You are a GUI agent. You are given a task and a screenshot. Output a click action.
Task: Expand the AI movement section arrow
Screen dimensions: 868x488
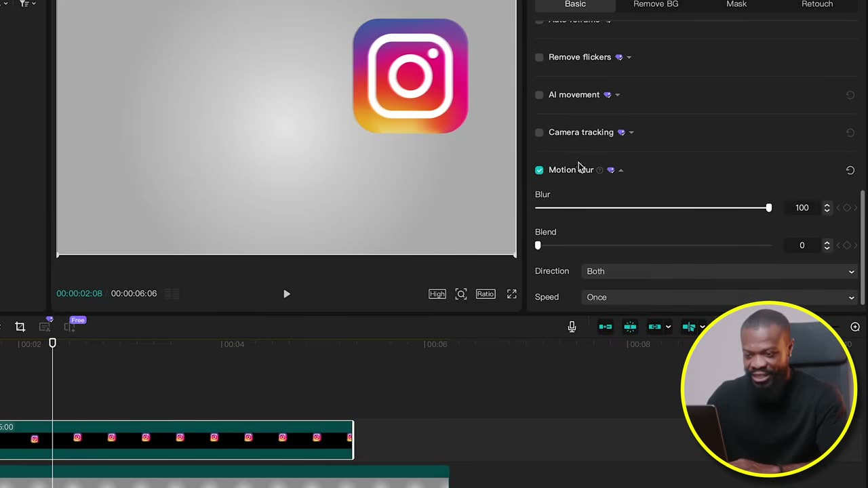point(617,95)
